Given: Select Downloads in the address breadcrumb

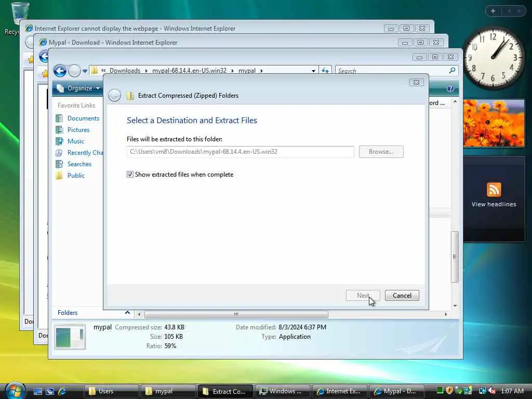Looking at the screenshot, I should pos(125,71).
